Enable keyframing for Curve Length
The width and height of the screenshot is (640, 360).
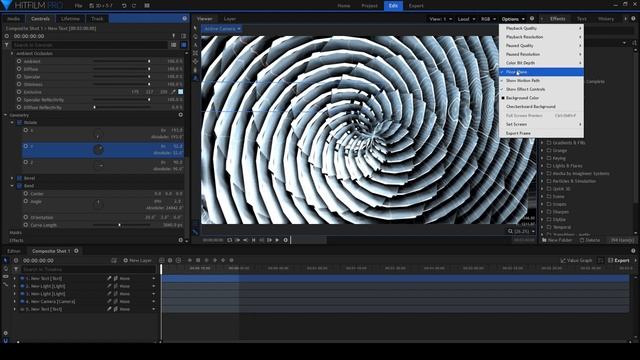(x=26, y=225)
